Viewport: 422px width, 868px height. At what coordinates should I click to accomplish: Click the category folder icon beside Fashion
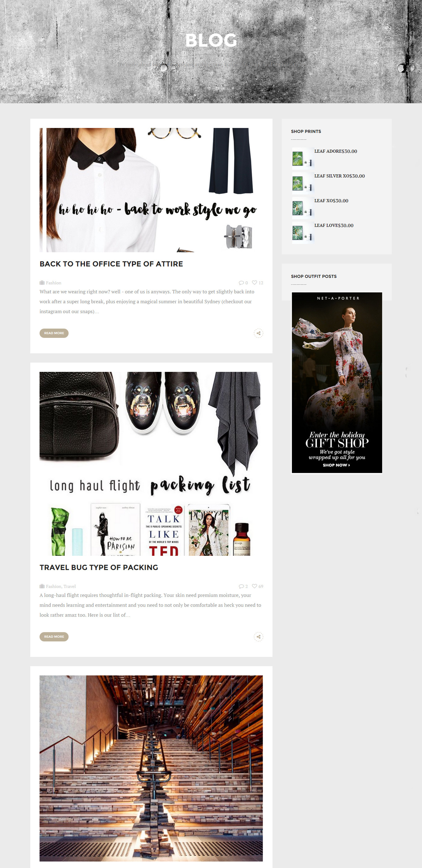coord(42,283)
